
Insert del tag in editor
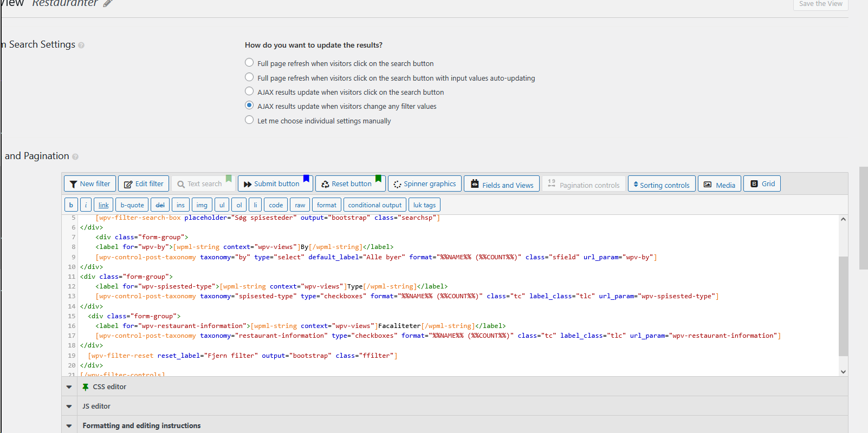pyautogui.click(x=160, y=205)
